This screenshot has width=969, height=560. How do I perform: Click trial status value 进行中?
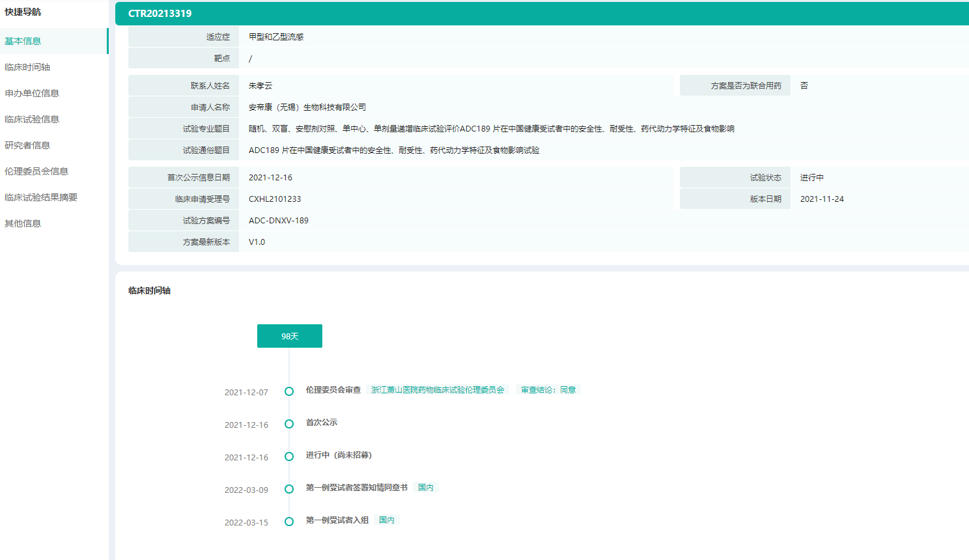(812, 178)
